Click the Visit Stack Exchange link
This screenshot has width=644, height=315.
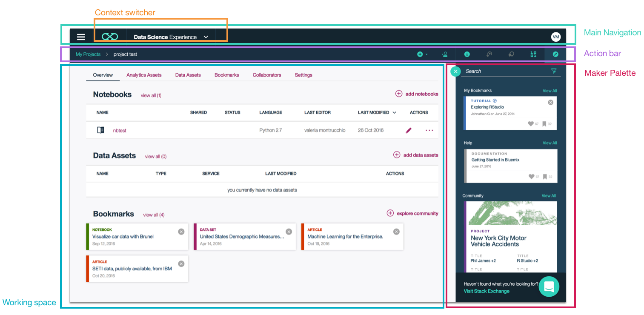487,291
